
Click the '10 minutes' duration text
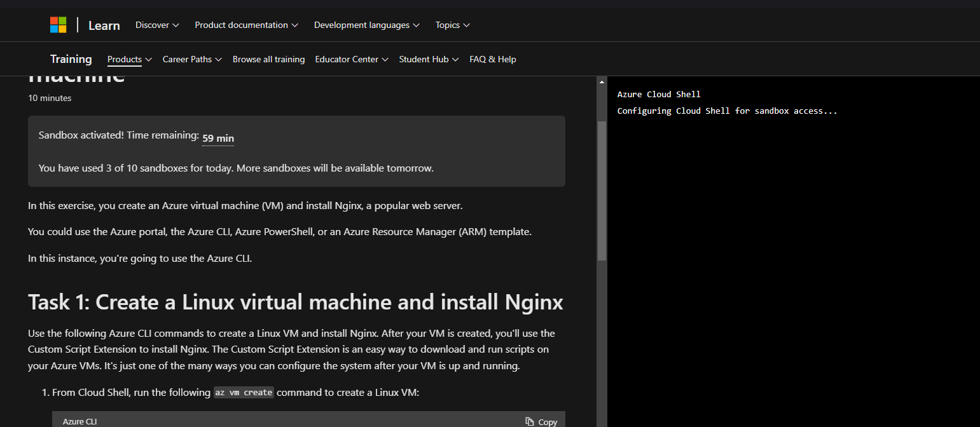[x=50, y=98]
